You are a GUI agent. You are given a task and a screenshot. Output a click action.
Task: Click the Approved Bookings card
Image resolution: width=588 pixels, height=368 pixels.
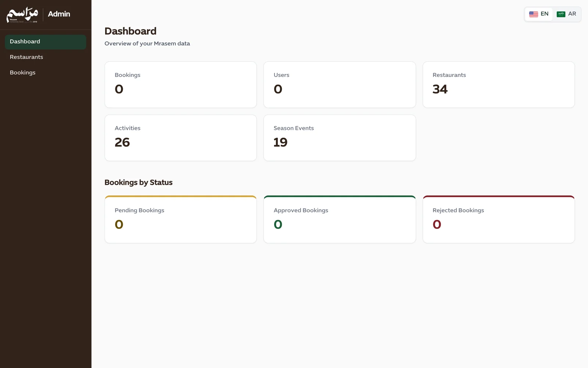[340, 219]
